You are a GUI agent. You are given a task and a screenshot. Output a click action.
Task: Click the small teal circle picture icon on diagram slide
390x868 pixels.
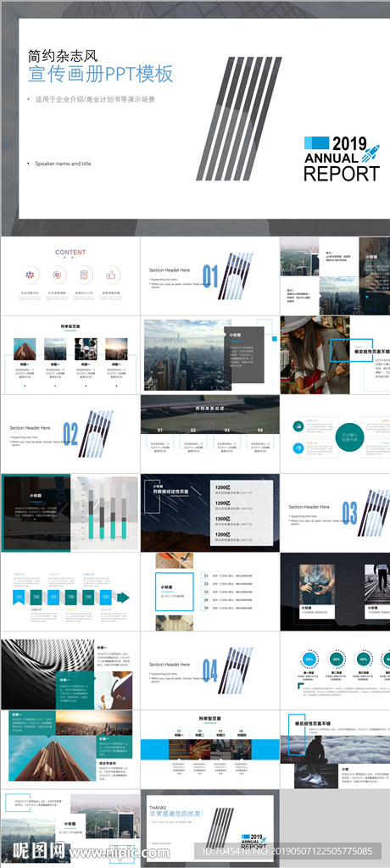[x=298, y=426]
